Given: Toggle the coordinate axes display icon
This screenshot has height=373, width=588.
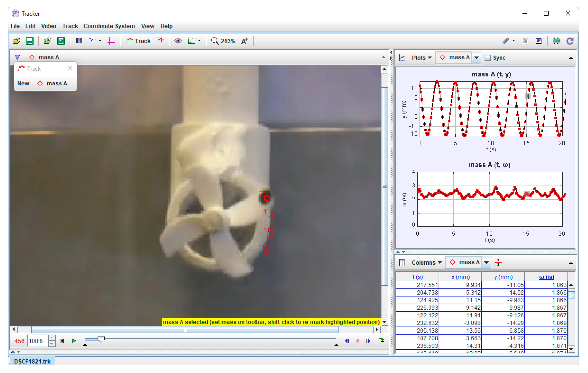Looking at the screenshot, I should (x=111, y=41).
